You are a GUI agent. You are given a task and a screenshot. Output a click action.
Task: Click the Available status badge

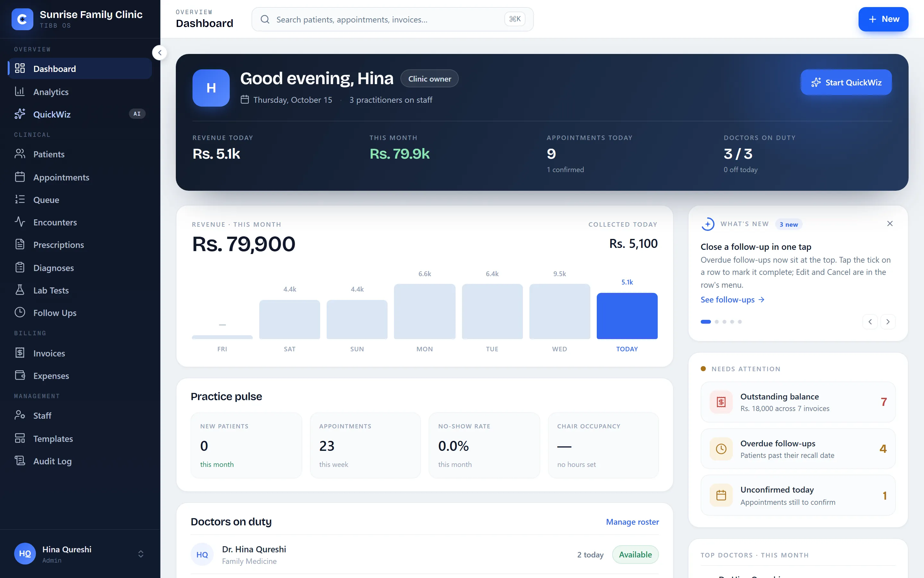[x=635, y=555]
